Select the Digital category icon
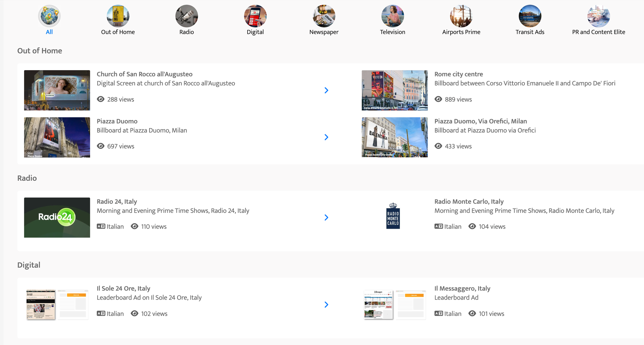The height and width of the screenshot is (345, 644). pyautogui.click(x=255, y=16)
